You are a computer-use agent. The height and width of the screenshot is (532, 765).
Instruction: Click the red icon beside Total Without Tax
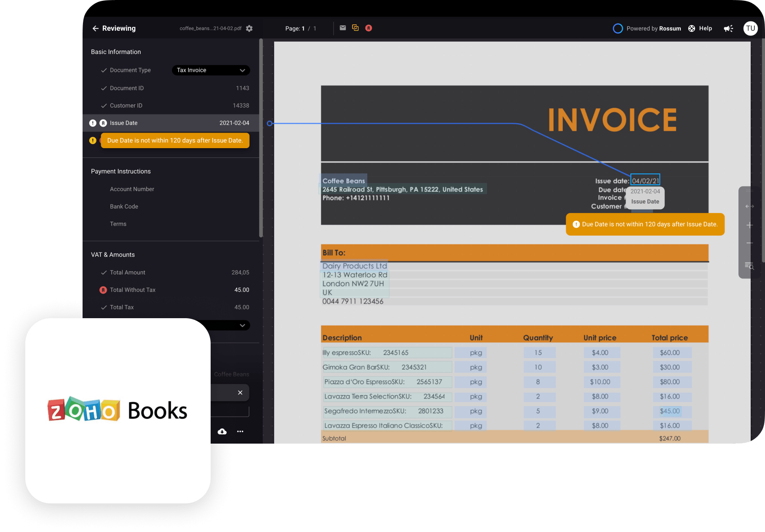(103, 290)
